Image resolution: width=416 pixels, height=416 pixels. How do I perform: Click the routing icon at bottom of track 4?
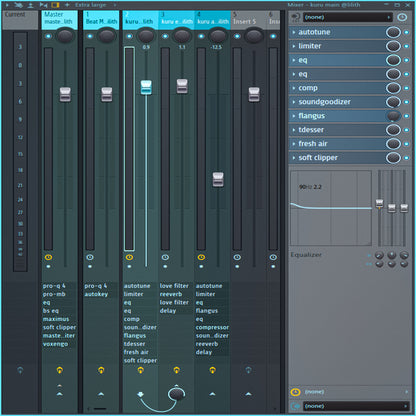(x=212, y=370)
